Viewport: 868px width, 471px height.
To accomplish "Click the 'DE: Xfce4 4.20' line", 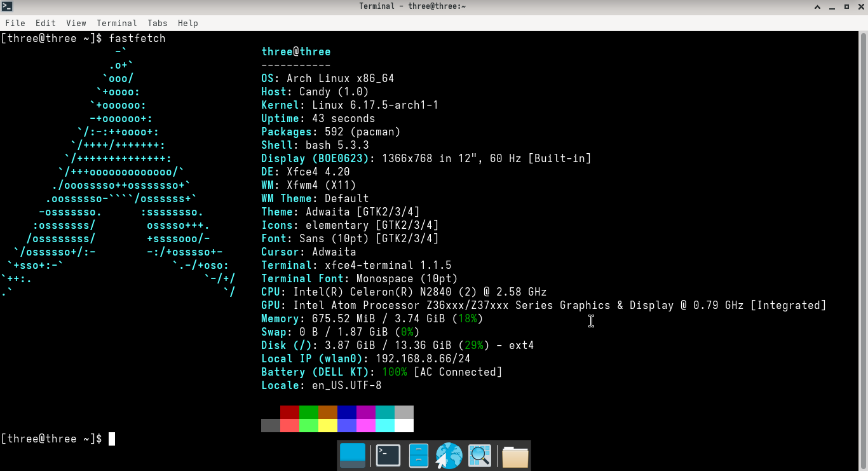I will [x=306, y=172].
